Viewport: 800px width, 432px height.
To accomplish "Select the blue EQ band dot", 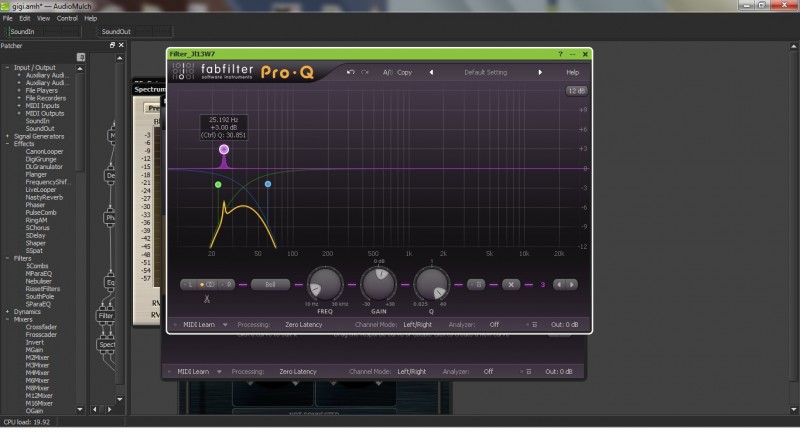I will click(268, 184).
